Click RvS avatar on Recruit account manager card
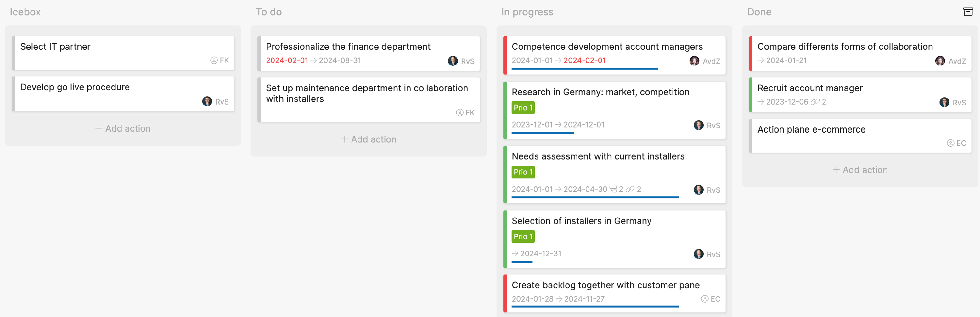This screenshot has height=317, width=980. (944, 102)
